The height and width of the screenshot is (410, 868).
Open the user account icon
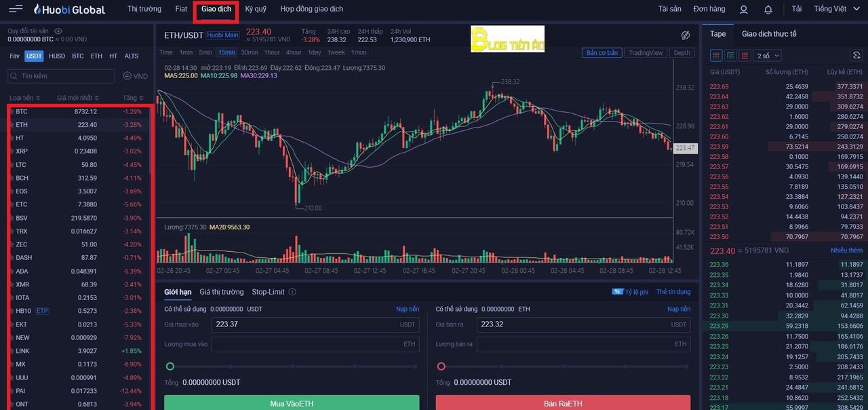point(744,10)
